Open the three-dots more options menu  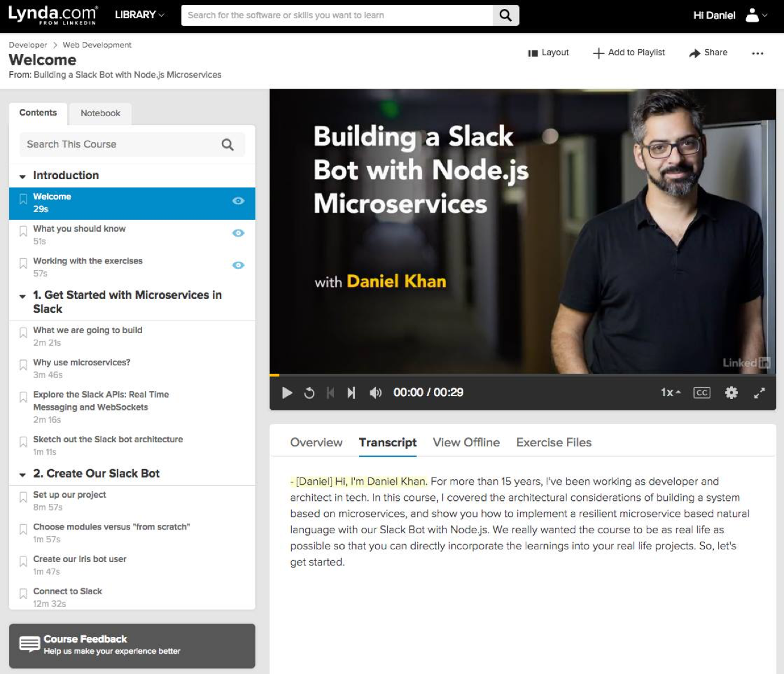[758, 53]
